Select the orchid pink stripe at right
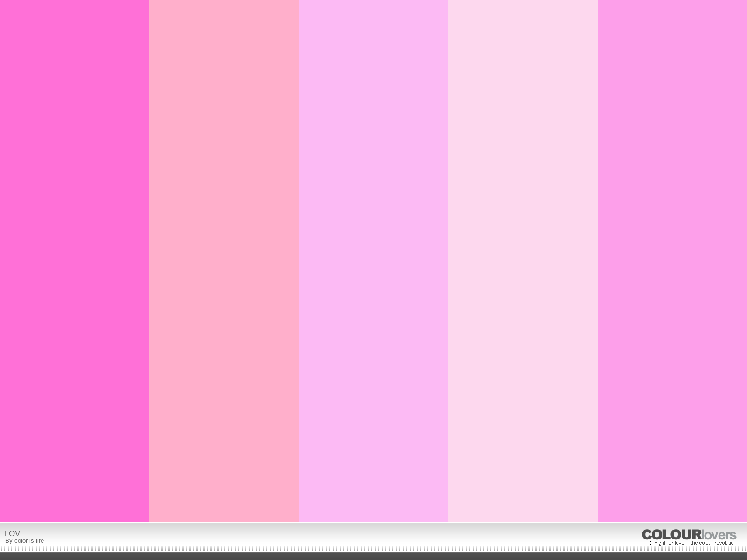Image resolution: width=747 pixels, height=560 pixels. [x=672, y=261]
